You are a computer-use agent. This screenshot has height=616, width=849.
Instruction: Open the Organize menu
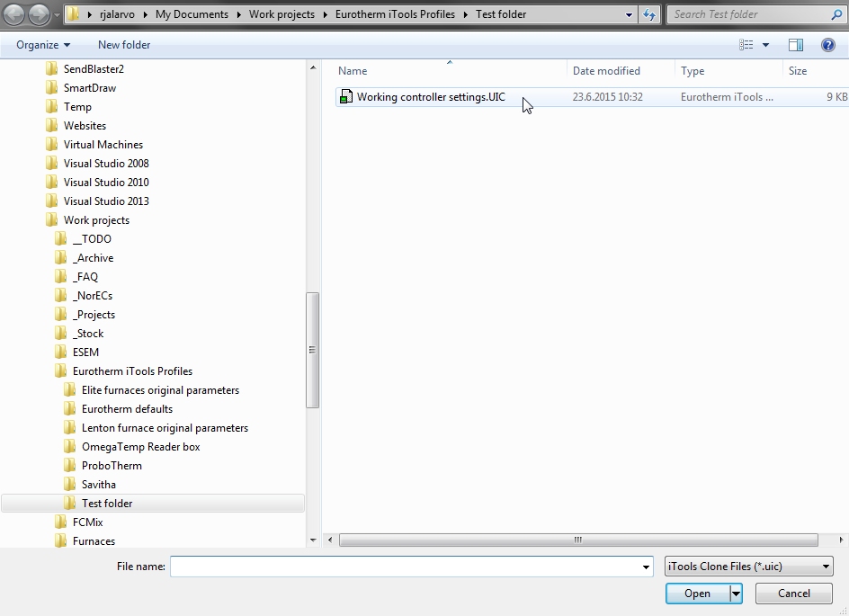click(43, 45)
